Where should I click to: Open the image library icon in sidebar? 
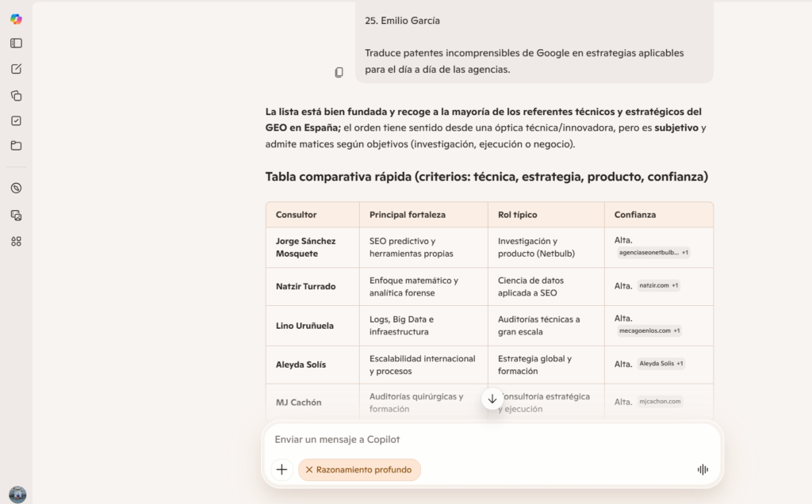coord(16,216)
